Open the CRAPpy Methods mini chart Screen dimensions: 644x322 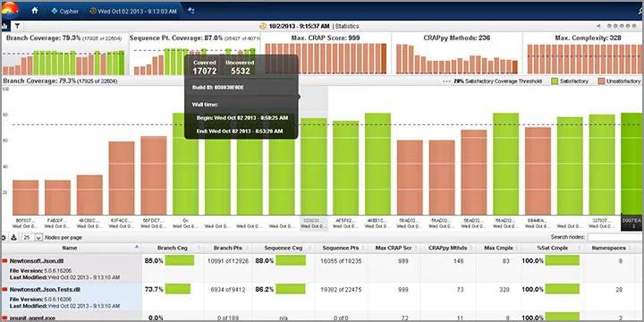point(457,55)
